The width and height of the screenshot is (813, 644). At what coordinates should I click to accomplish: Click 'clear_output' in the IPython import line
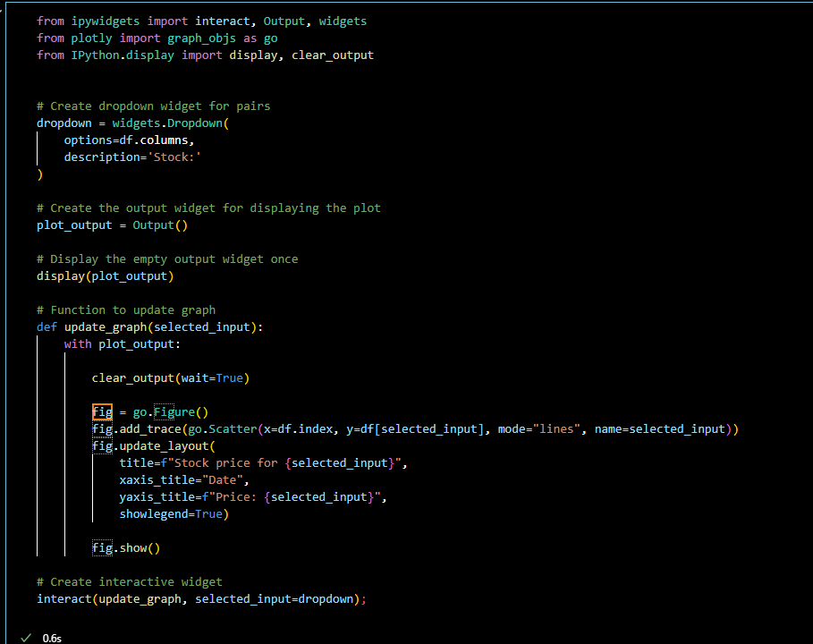pos(333,55)
